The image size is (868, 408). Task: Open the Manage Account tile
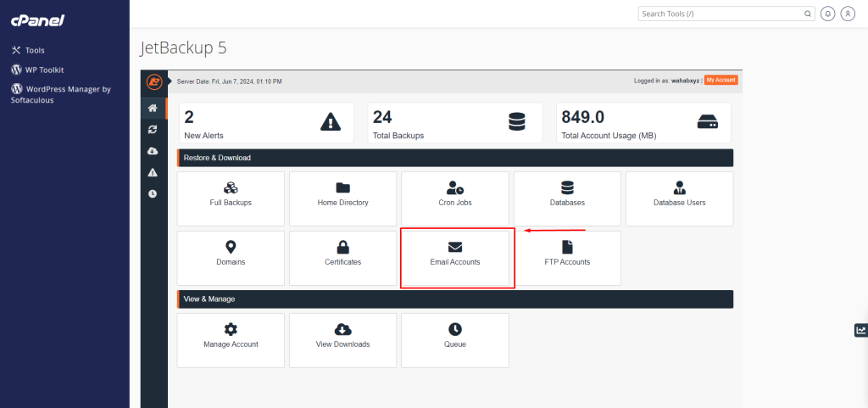pyautogui.click(x=231, y=340)
